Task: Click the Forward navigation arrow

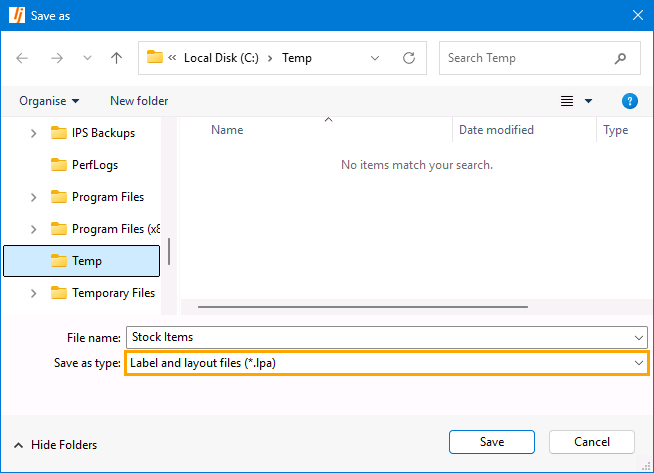Action: (56, 58)
